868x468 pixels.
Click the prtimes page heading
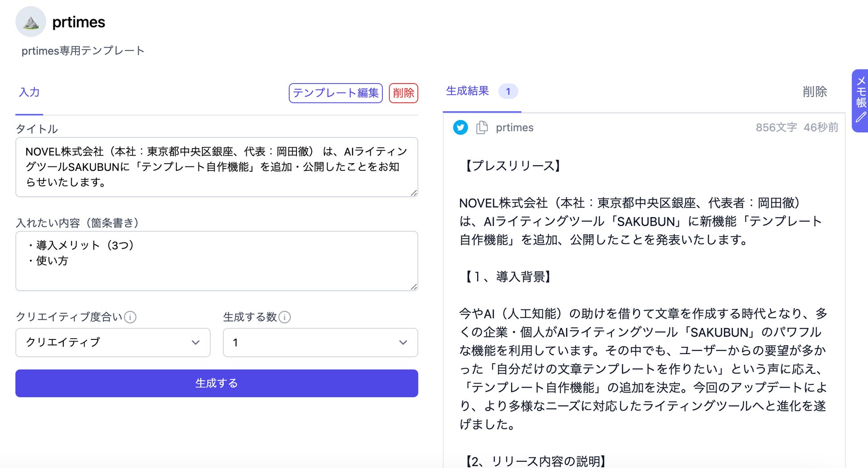78,22
